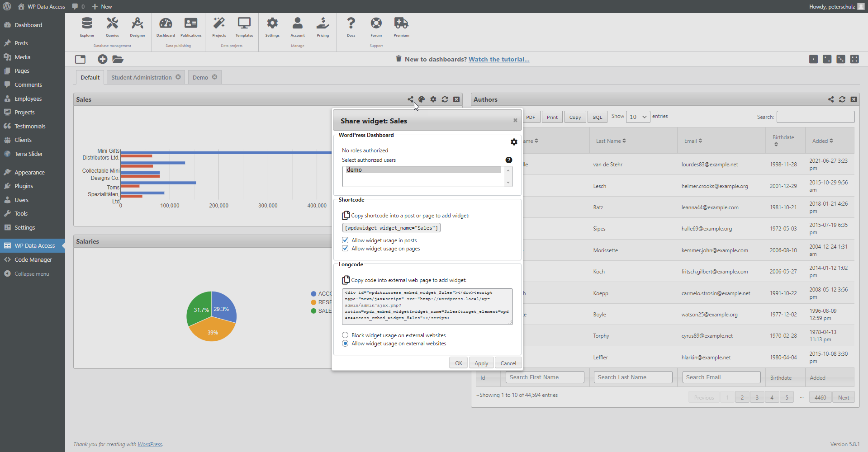This screenshot has height=452, width=868.
Task: Open Docs help icon
Action: pyautogui.click(x=351, y=27)
